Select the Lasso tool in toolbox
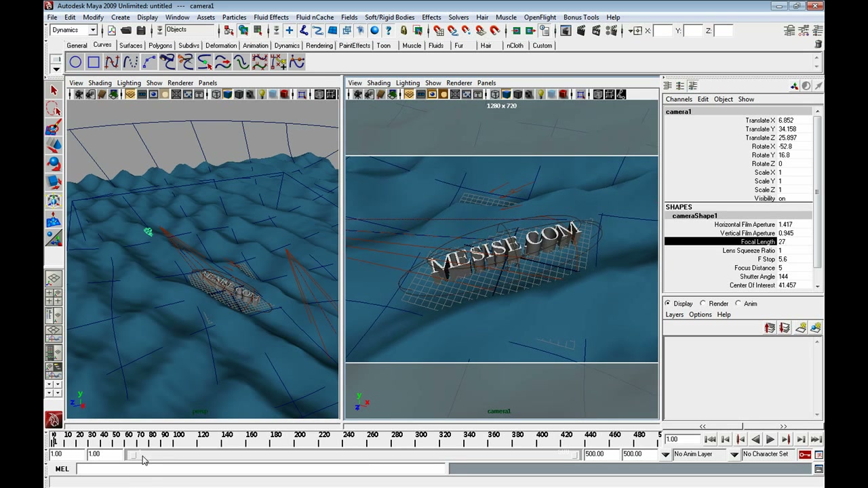Viewport: 868px width, 488px height. click(54, 108)
